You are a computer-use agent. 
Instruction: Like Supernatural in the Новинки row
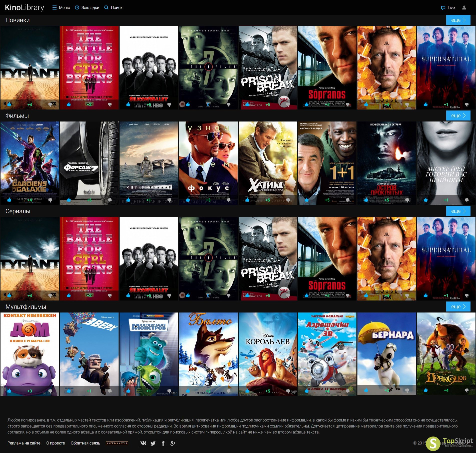(426, 104)
